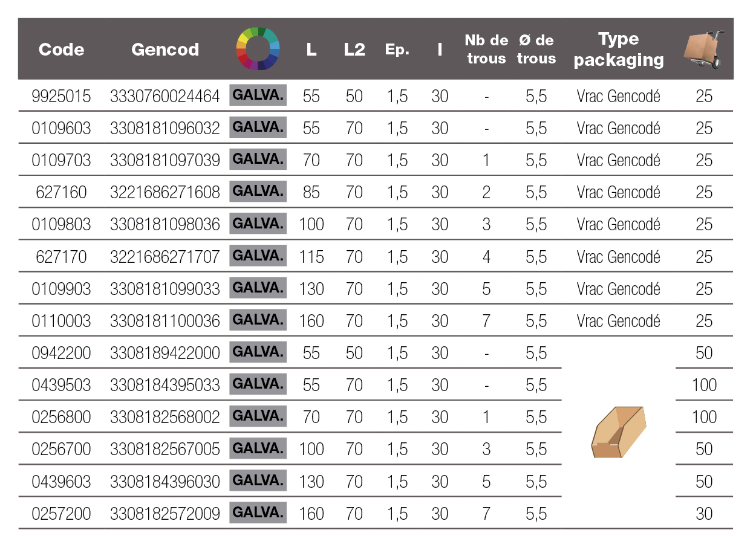Click the hand truck box icon
Screen dimensions: 756x556
click(703, 50)
